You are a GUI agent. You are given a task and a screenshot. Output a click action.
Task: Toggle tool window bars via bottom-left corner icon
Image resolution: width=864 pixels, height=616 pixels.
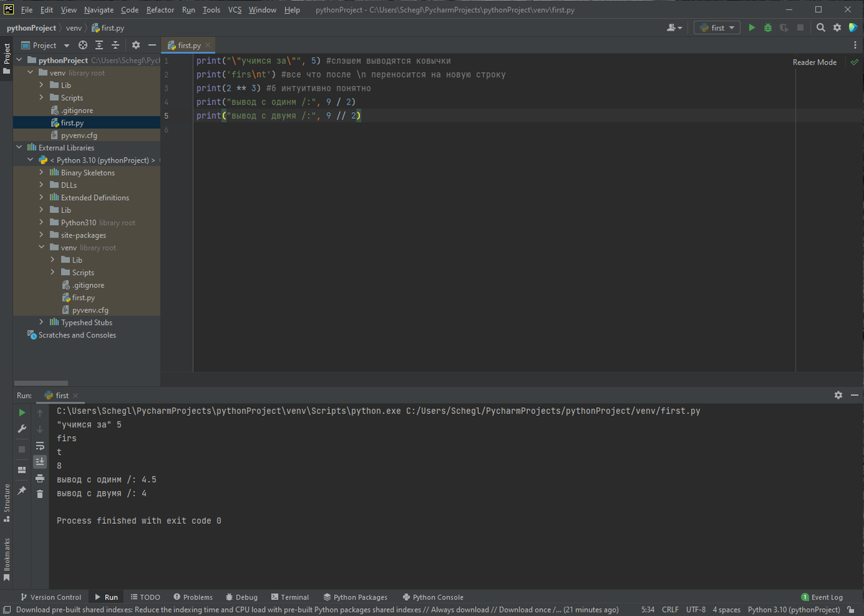coord(6,610)
